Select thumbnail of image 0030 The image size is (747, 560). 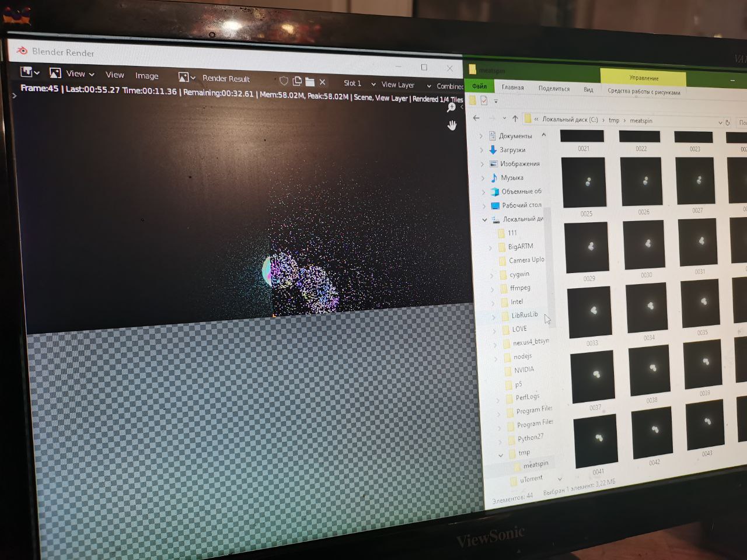[644, 244]
